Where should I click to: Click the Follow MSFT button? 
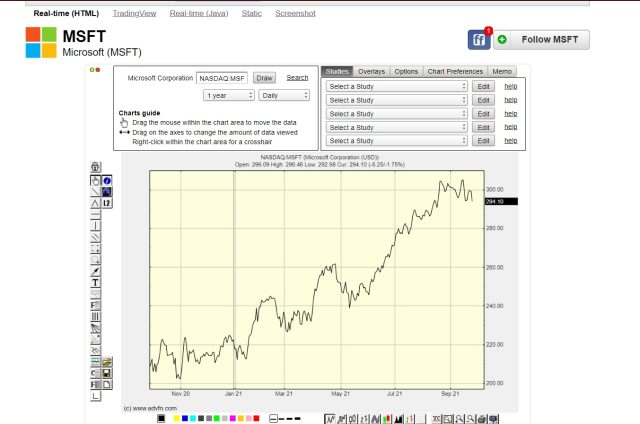541,40
